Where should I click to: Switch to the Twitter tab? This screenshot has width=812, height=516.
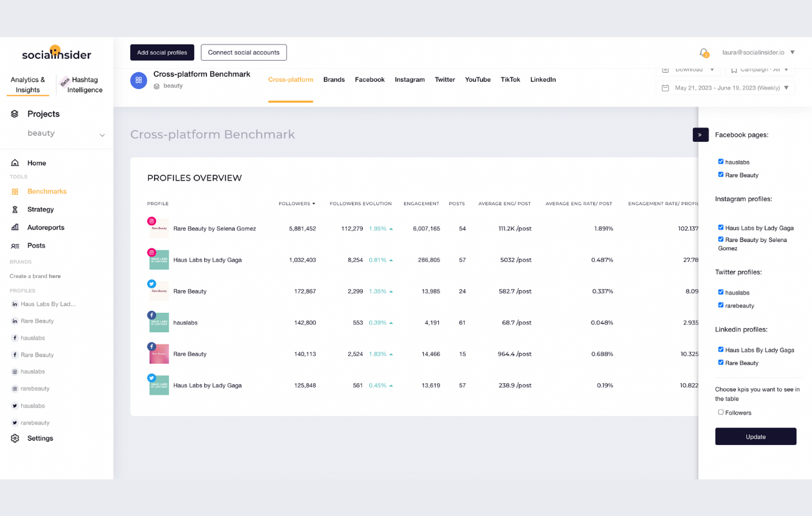(x=445, y=80)
